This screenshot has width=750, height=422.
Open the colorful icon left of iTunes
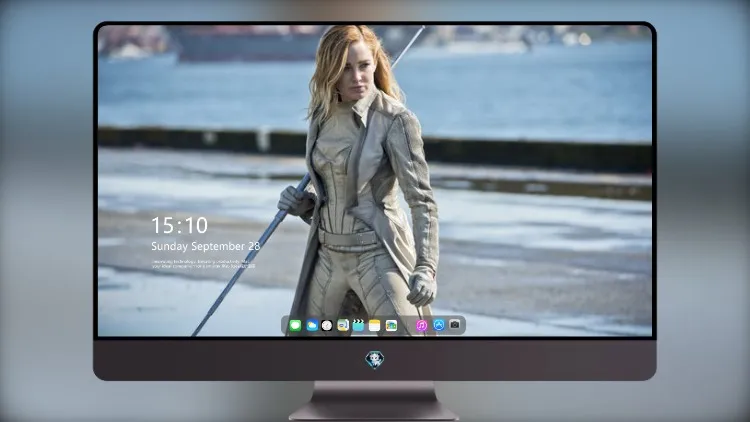(x=391, y=326)
